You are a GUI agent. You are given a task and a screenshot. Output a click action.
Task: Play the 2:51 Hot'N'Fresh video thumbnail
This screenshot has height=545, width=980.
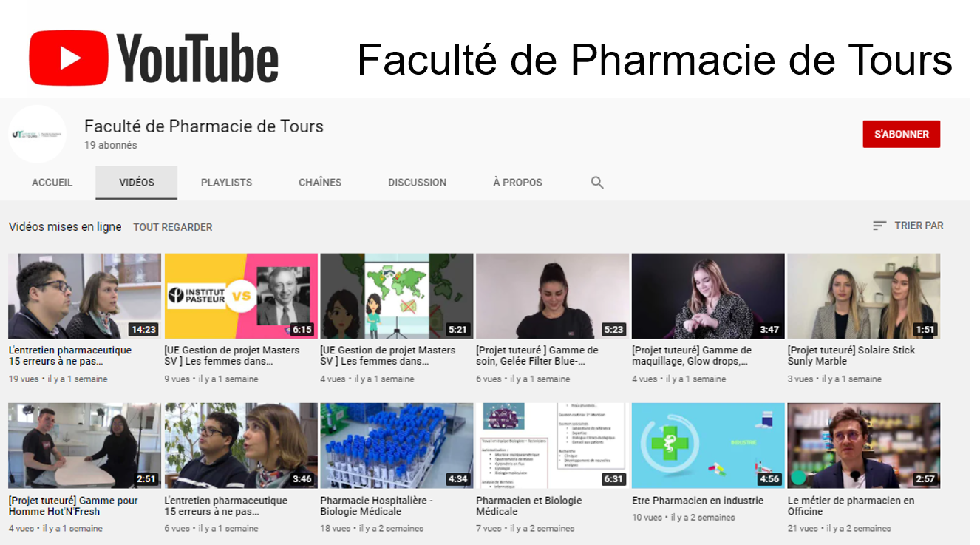click(85, 445)
